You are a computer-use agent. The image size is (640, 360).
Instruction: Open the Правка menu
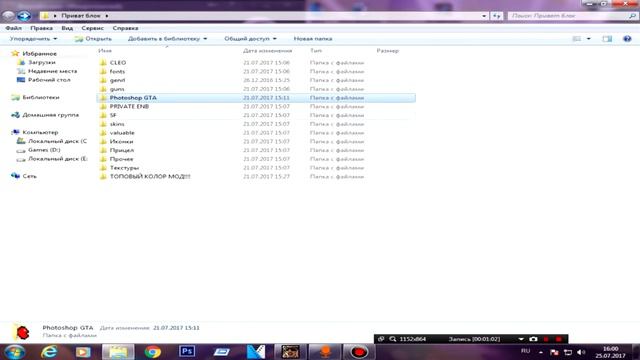41,28
